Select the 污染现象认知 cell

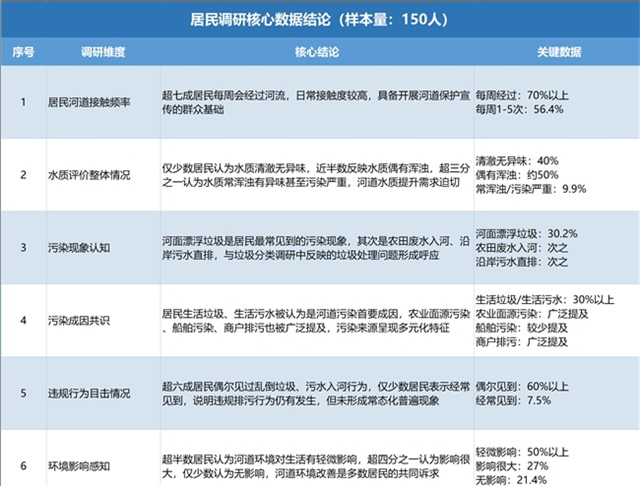coord(103,248)
